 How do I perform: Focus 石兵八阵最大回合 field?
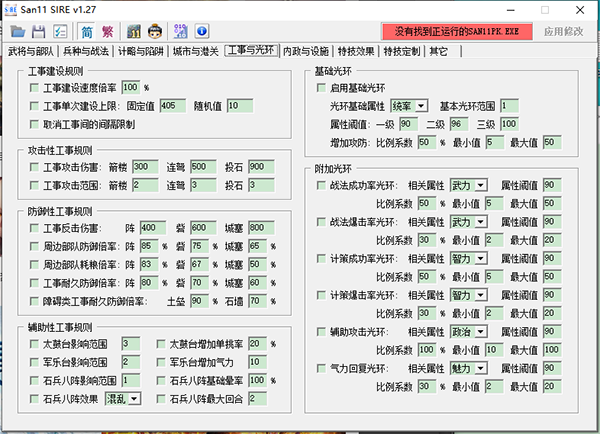(x=258, y=399)
